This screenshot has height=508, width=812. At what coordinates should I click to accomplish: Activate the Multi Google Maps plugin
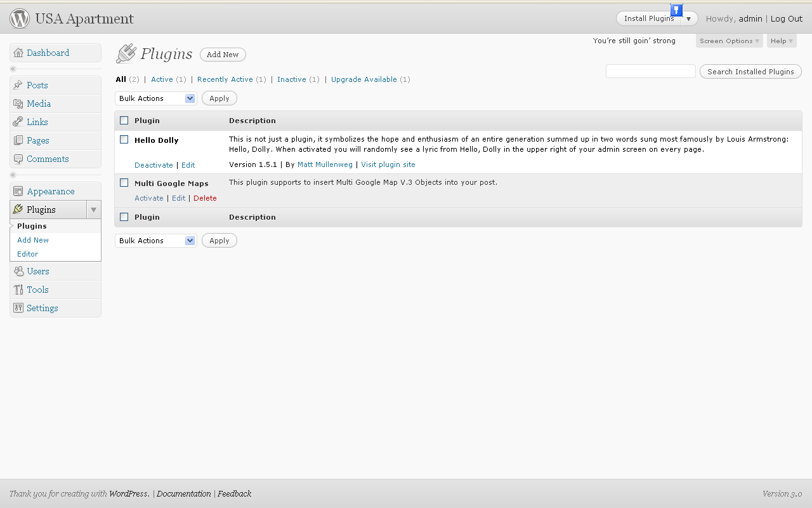[x=149, y=198]
